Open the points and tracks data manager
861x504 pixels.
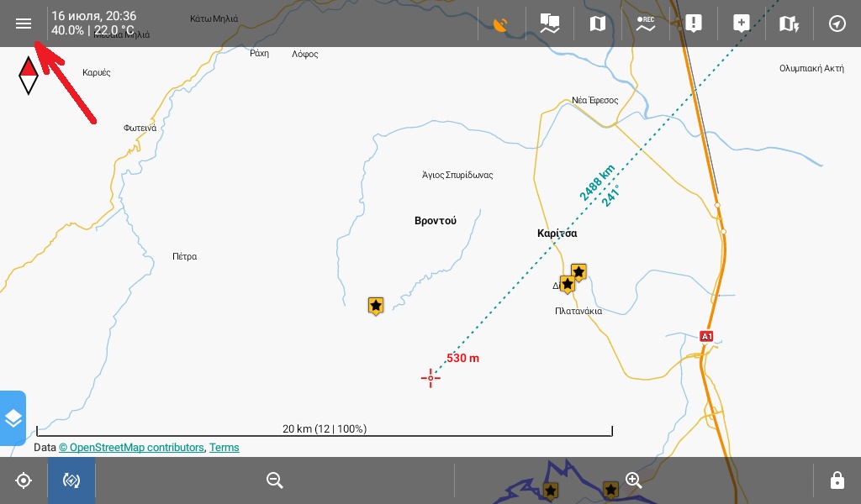coord(549,24)
